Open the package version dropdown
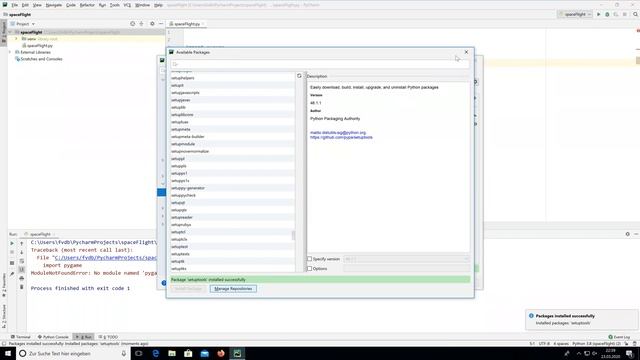 [x=406, y=259]
